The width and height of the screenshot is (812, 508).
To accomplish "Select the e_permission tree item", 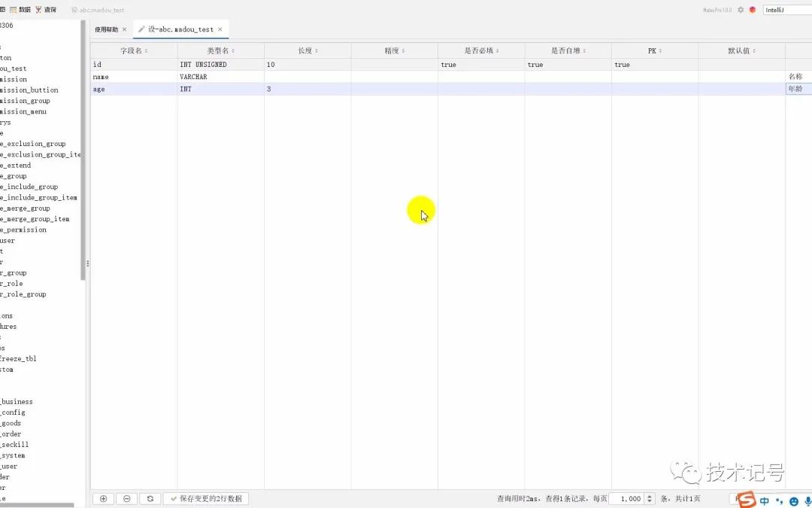I will pos(23,230).
